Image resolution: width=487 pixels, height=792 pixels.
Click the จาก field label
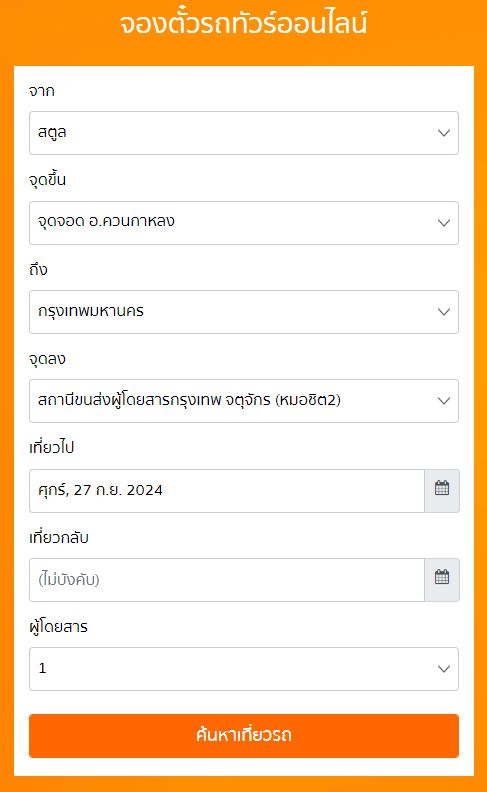tap(41, 91)
